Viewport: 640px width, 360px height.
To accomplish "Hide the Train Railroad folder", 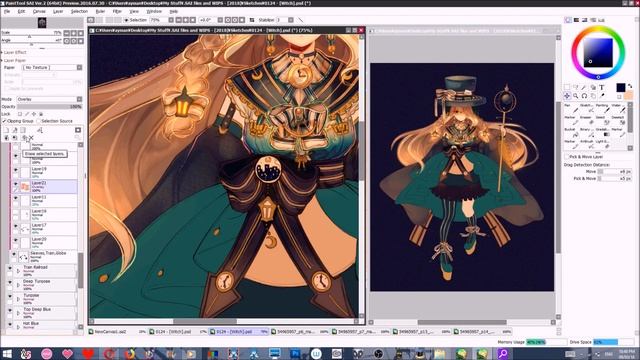I will point(10,269).
